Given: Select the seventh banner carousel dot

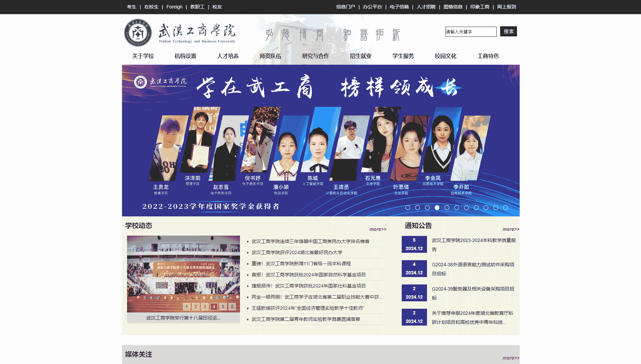Looking at the screenshot, I should pyautogui.click(x=466, y=208).
